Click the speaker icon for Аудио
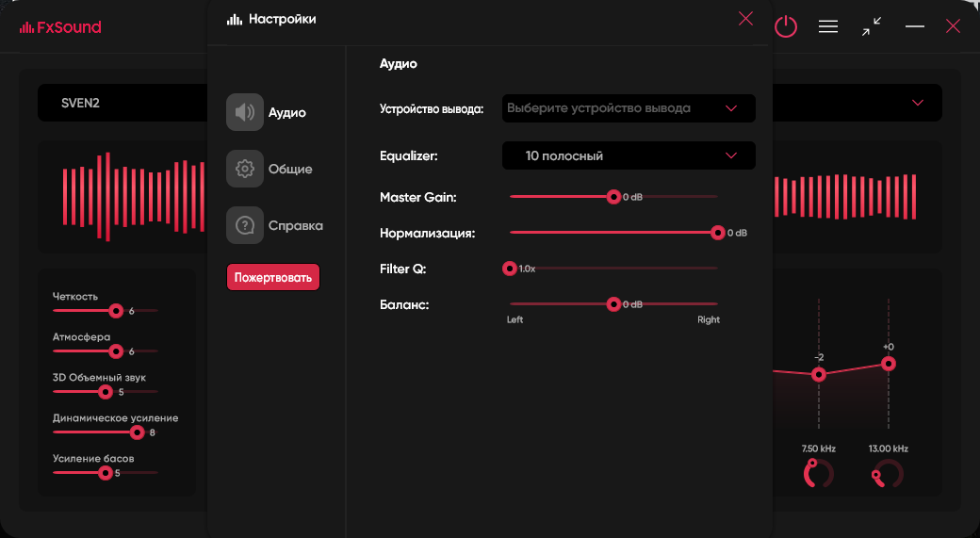Viewport: 980px width, 538px height. 245,112
